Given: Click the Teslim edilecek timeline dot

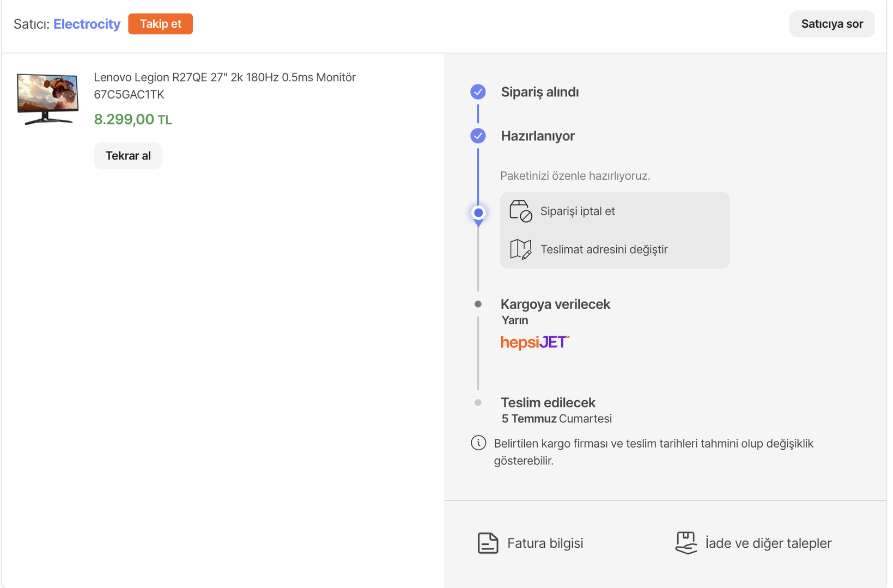Looking at the screenshot, I should 478,403.
